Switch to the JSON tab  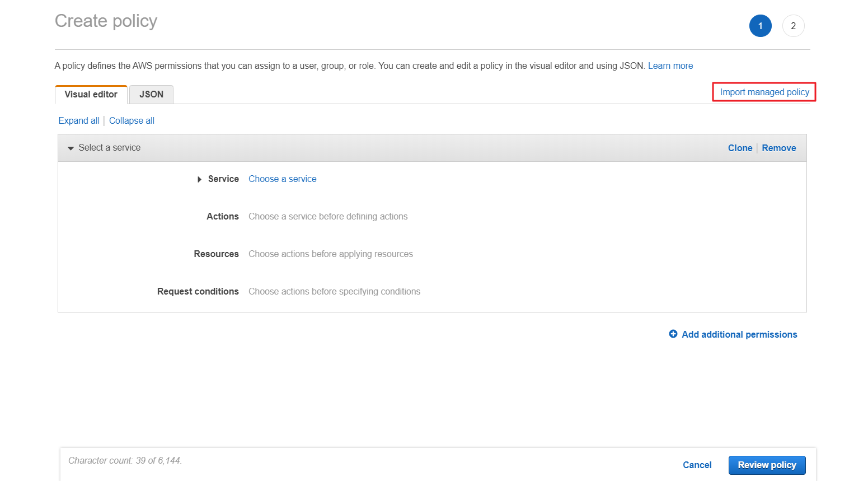point(151,94)
